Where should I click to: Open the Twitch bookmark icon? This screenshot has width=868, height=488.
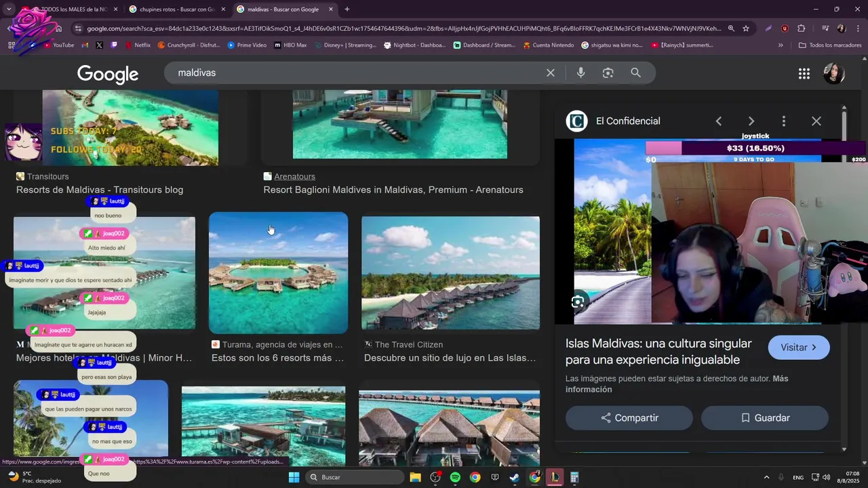click(x=114, y=45)
